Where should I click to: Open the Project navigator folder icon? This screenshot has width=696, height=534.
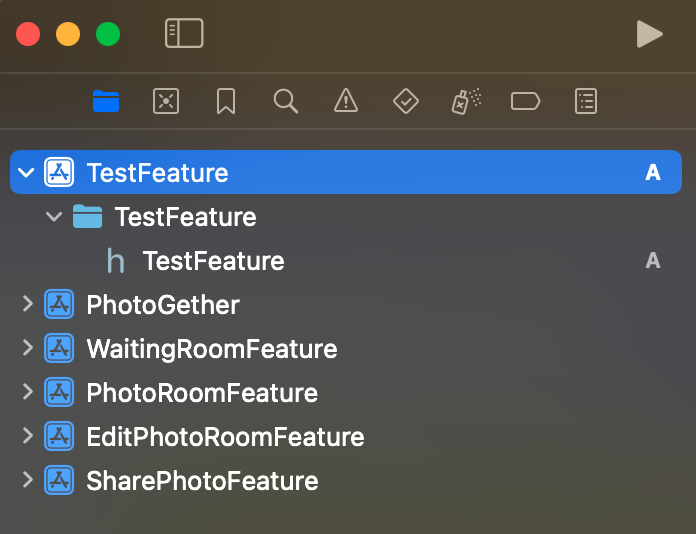[106, 100]
